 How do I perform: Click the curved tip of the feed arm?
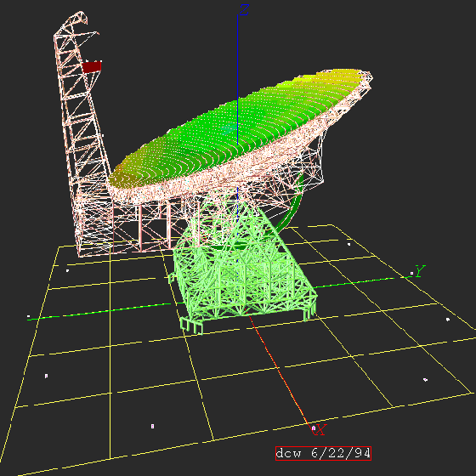click(82, 17)
